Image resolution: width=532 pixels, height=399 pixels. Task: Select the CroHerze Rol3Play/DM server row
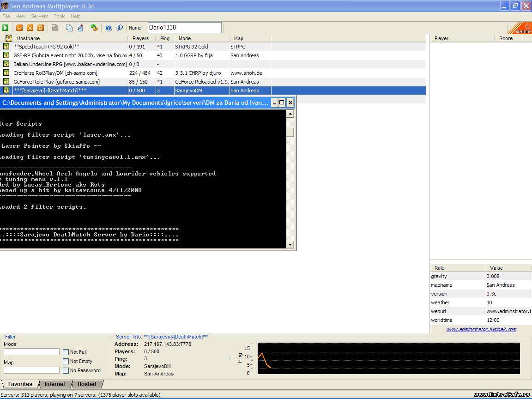point(55,73)
